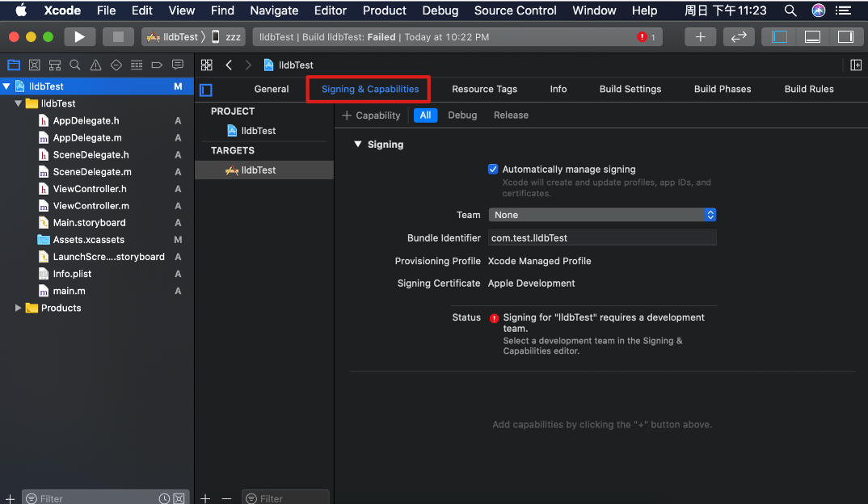This screenshot has width=868, height=504.
Task: Choose run destination zzz device
Action: 227,37
